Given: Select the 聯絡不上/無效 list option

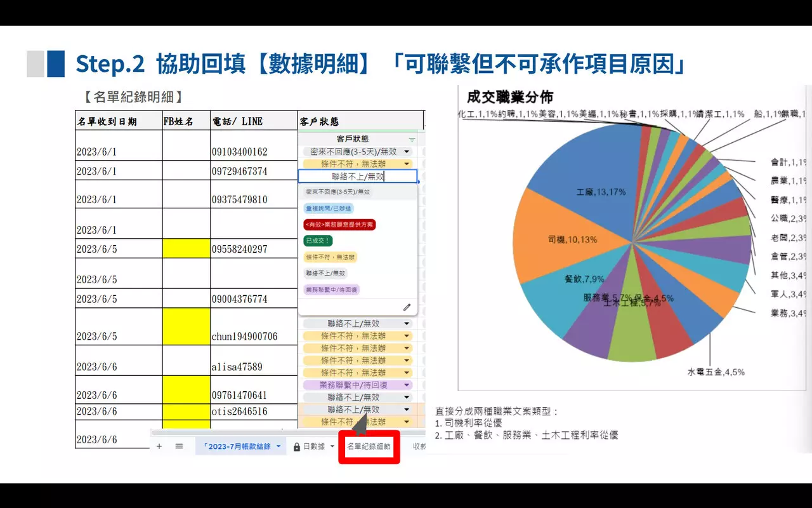Looking at the screenshot, I should pyautogui.click(x=325, y=273).
